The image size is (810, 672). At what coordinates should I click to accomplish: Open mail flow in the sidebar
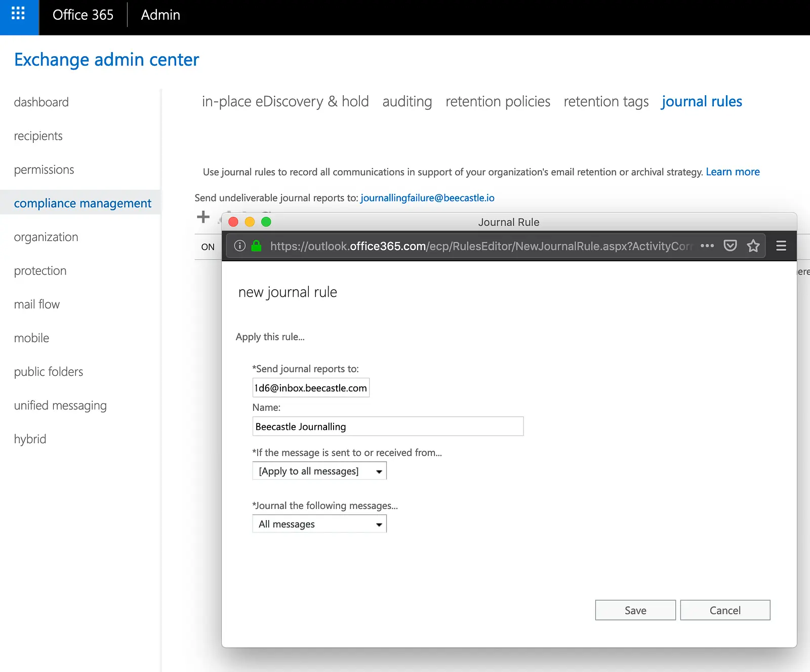[37, 304]
